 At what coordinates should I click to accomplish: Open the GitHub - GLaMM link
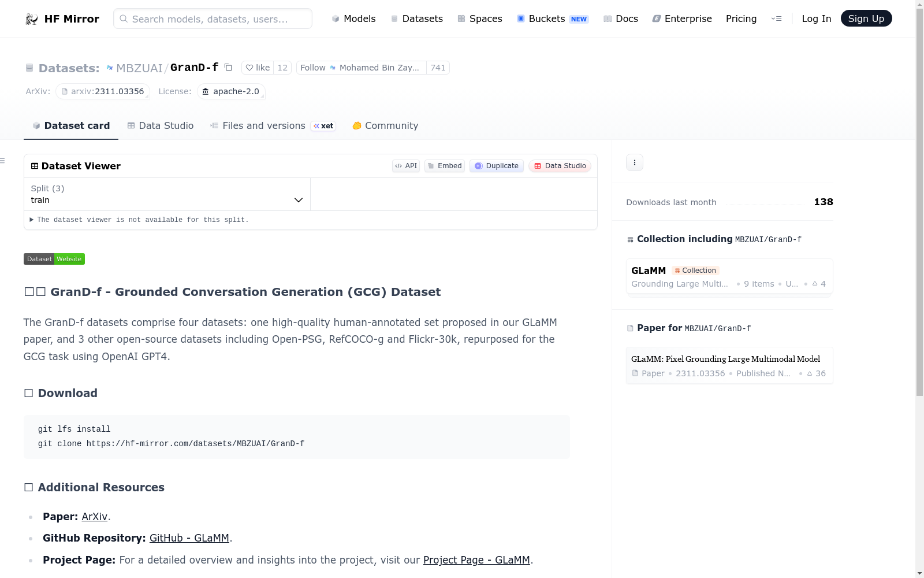coord(189,538)
